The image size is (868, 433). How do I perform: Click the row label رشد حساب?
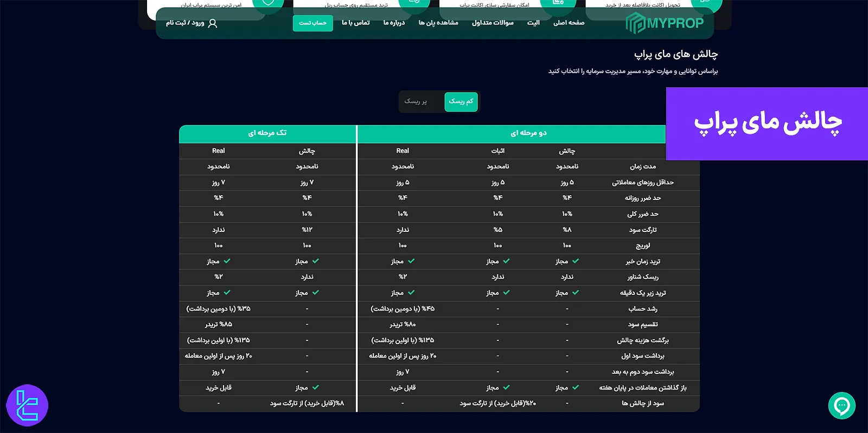[x=643, y=309]
